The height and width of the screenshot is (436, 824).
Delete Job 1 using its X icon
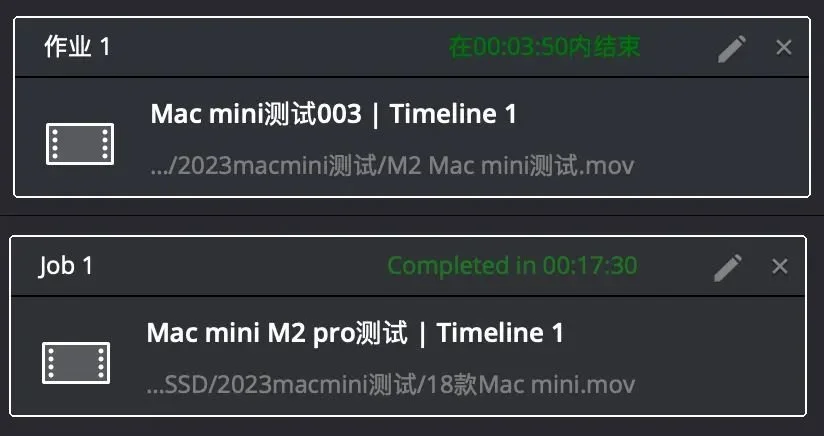[780, 266]
